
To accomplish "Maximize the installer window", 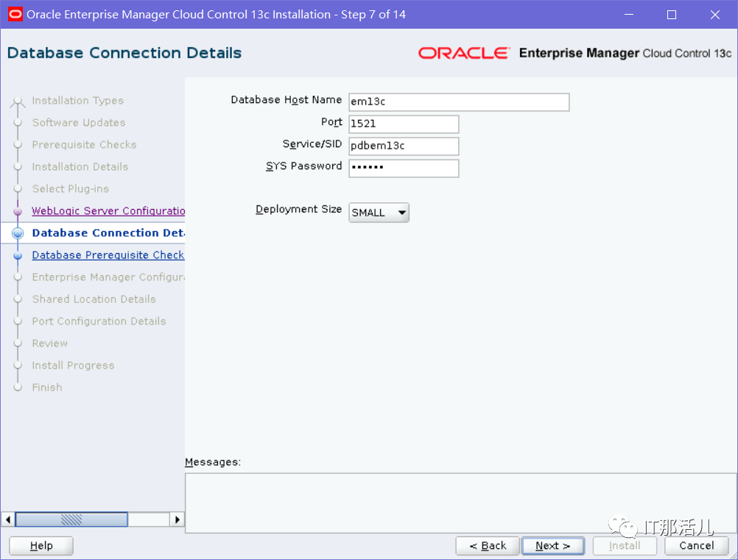I will click(x=672, y=15).
